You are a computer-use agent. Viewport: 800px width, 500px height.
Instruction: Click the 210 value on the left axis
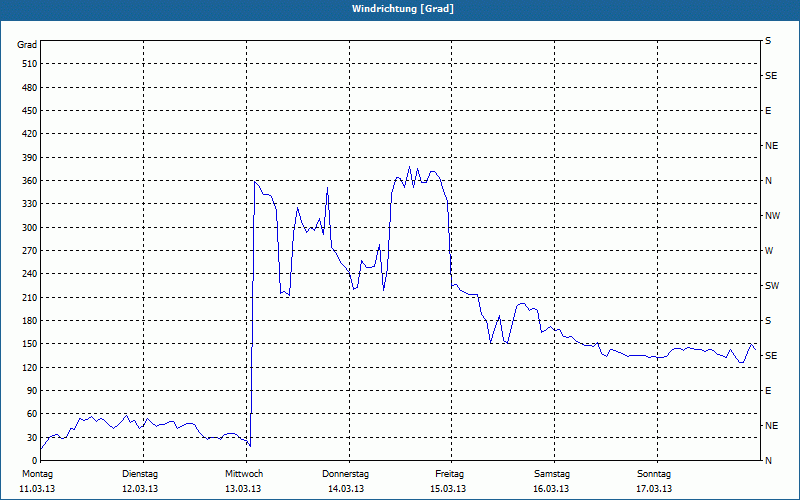[x=30, y=297]
